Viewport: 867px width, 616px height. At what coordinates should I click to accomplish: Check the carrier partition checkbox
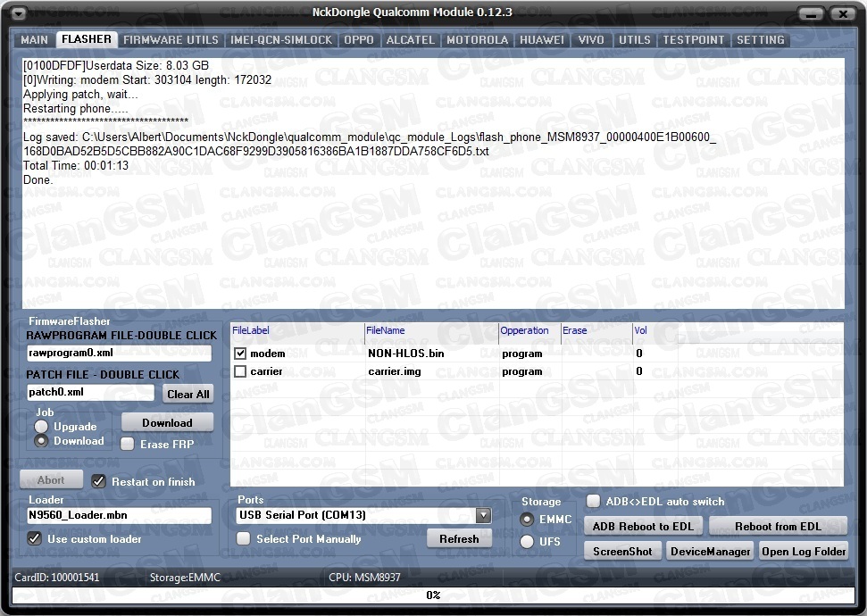tap(240, 371)
